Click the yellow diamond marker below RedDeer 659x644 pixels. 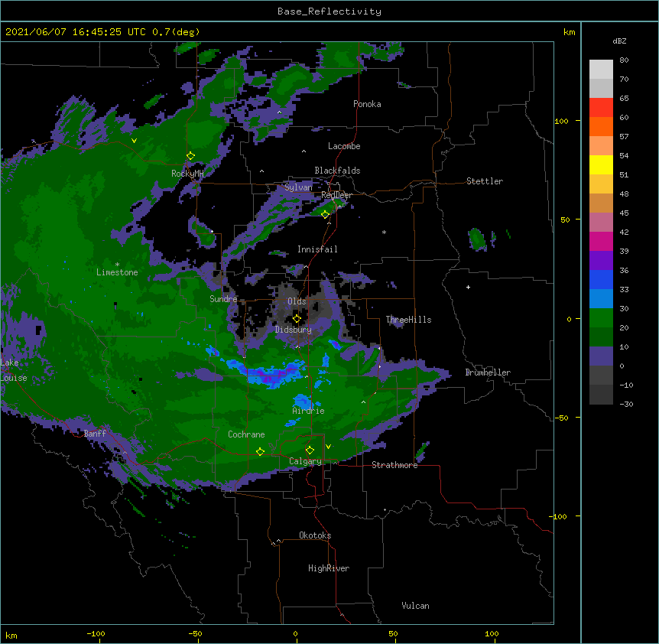pyautogui.click(x=325, y=214)
